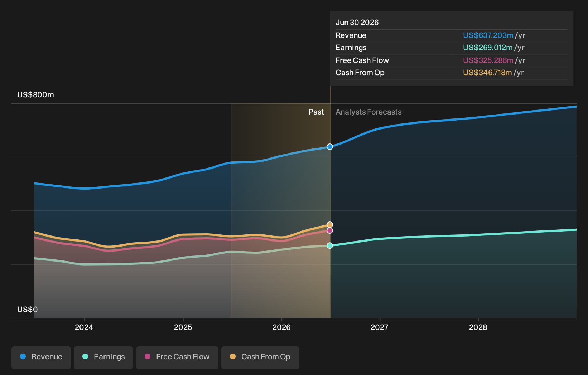588x375 pixels.
Task: Click the Earnings row label in tooltip
Action: pos(351,48)
